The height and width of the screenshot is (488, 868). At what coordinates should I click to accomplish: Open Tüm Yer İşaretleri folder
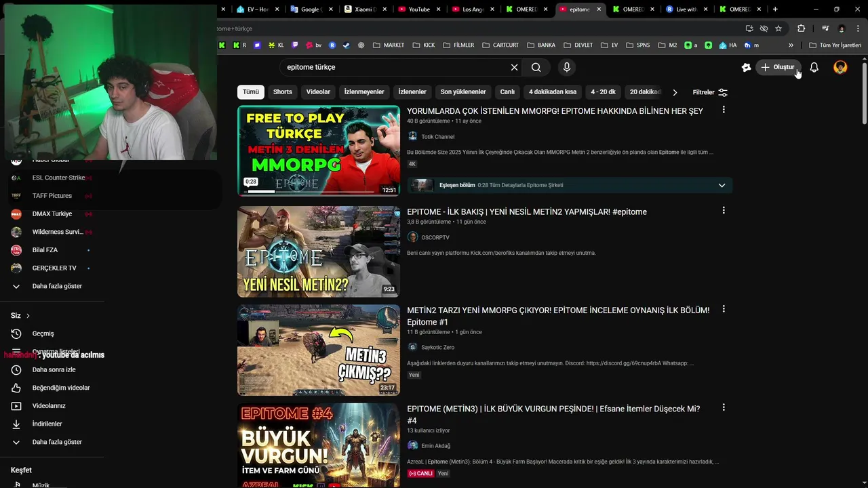835,45
